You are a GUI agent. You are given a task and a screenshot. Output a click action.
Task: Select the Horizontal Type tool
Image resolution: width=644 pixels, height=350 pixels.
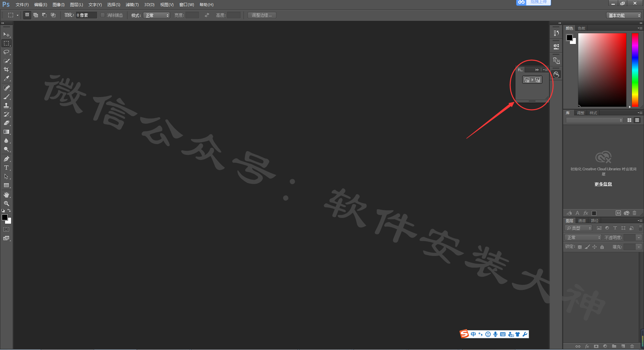coord(6,168)
